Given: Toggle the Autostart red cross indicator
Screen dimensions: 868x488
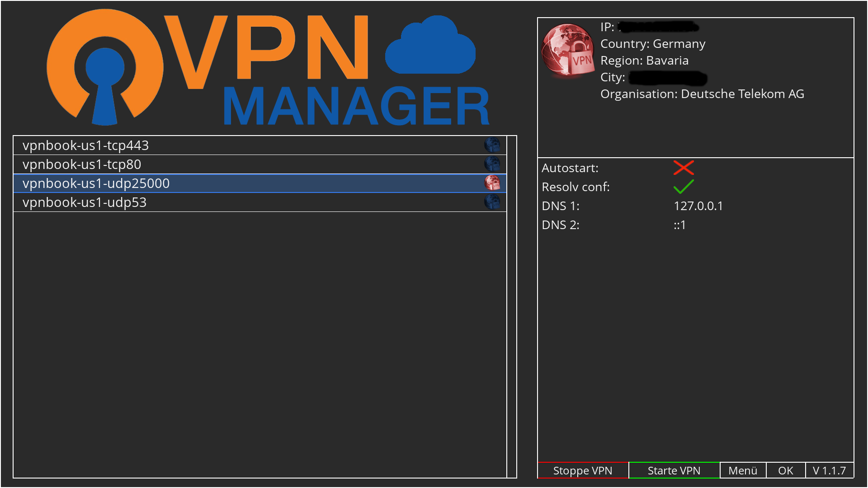Looking at the screenshot, I should click(683, 168).
